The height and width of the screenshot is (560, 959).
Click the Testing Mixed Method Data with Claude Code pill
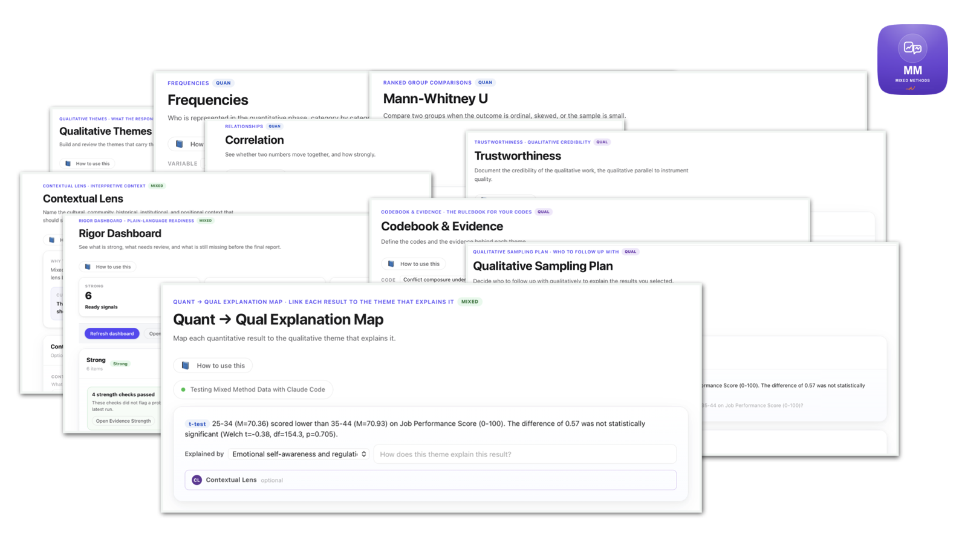point(253,389)
